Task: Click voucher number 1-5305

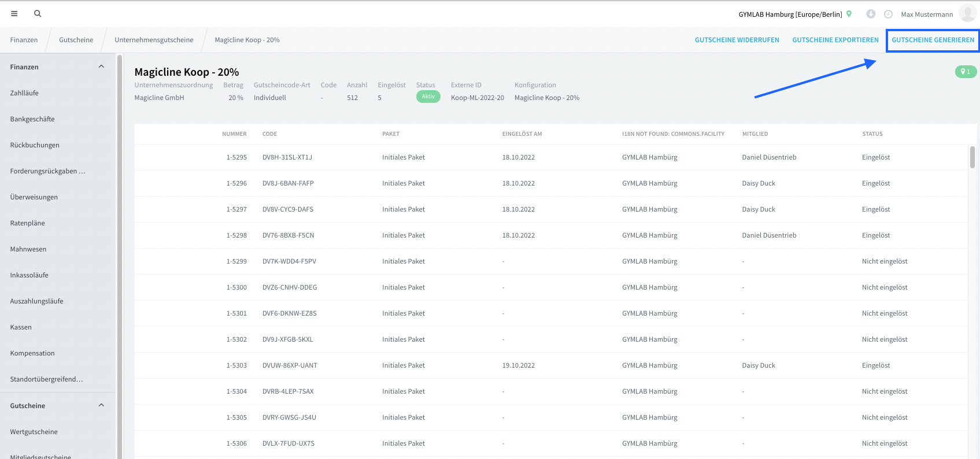Action: (236, 417)
